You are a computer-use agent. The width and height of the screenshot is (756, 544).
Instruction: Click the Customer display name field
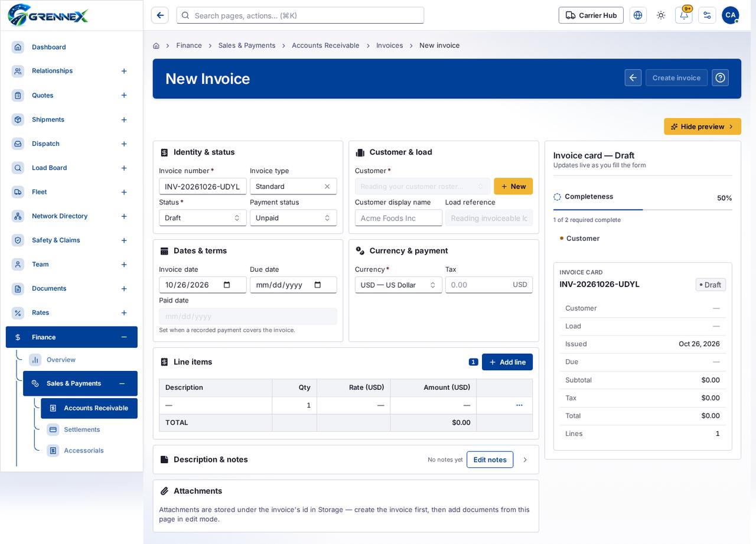399,218
